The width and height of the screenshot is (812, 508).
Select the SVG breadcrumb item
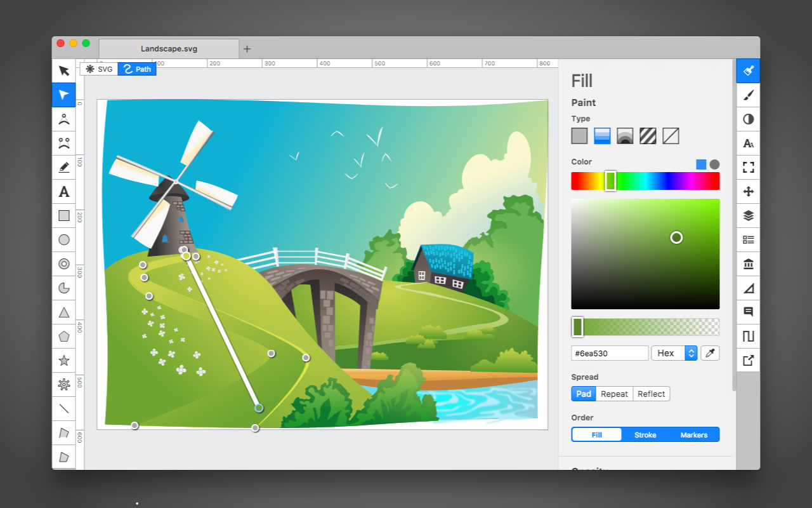[99, 69]
